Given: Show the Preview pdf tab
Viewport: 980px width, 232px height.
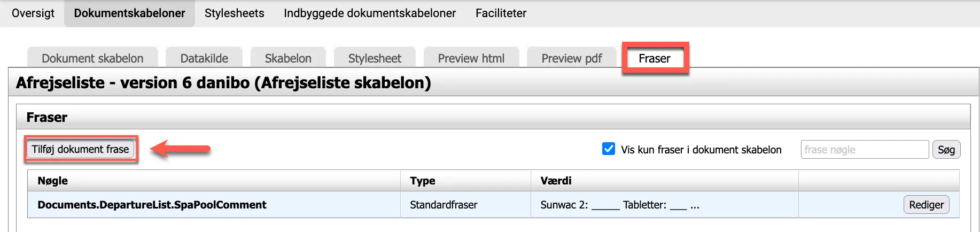Looking at the screenshot, I should 571,58.
